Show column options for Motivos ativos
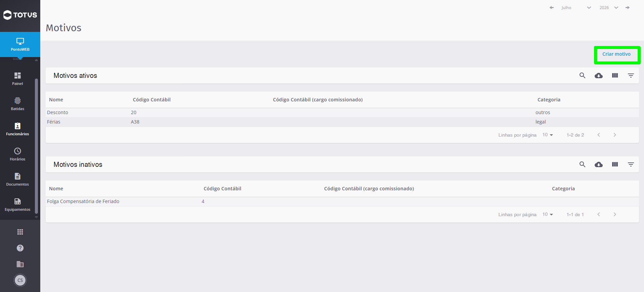The image size is (644, 292). pyautogui.click(x=615, y=76)
